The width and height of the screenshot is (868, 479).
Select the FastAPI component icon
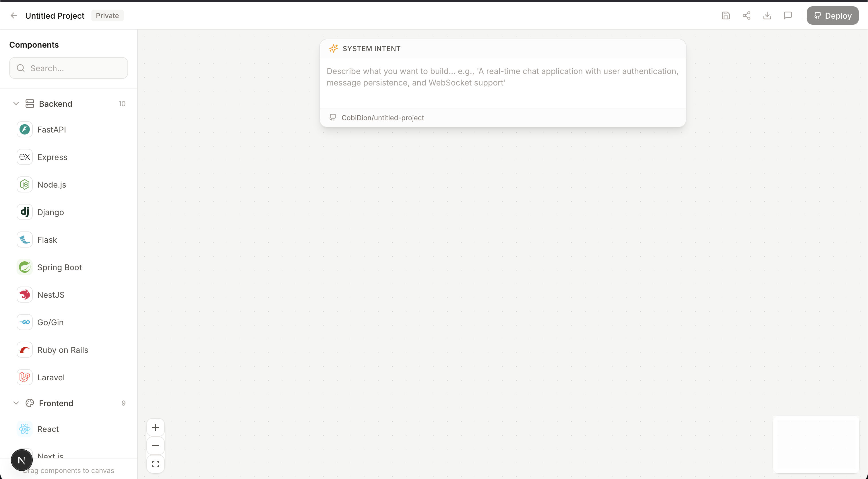[x=25, y=130]
